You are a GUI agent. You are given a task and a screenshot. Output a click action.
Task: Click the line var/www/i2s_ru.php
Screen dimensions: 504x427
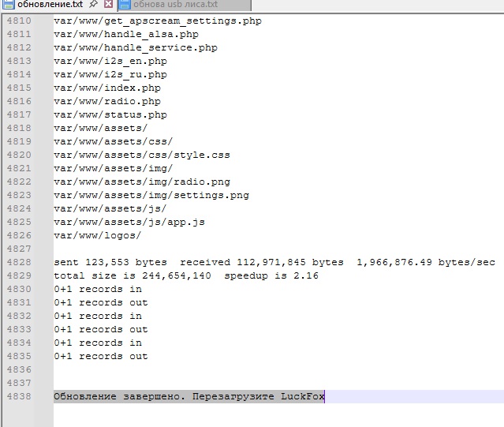click(110, 74)
